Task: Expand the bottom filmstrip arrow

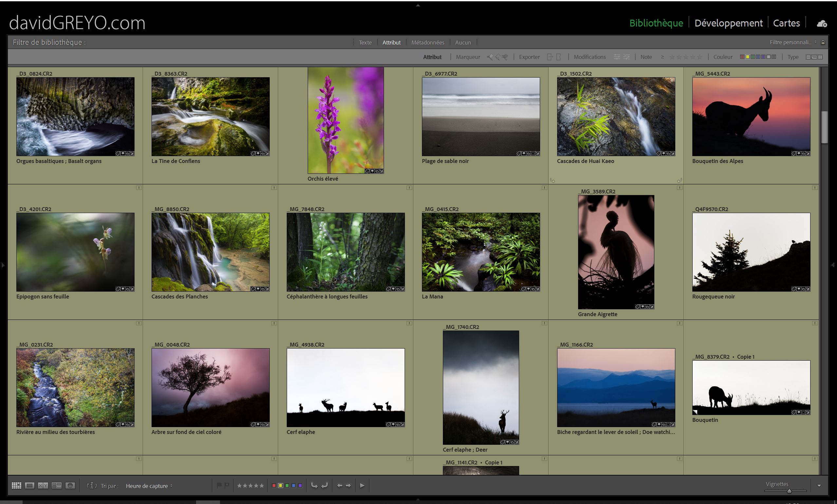Action: [x=418, y=499]
